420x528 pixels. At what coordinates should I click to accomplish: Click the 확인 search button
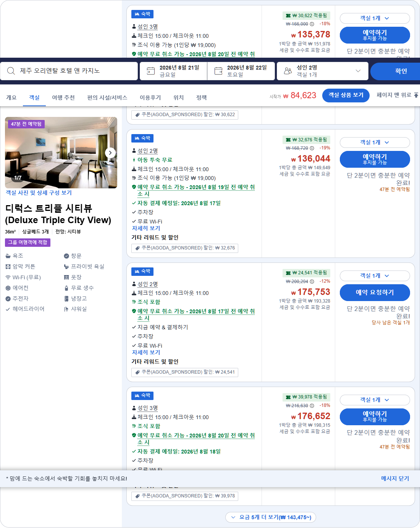[395, 71]
